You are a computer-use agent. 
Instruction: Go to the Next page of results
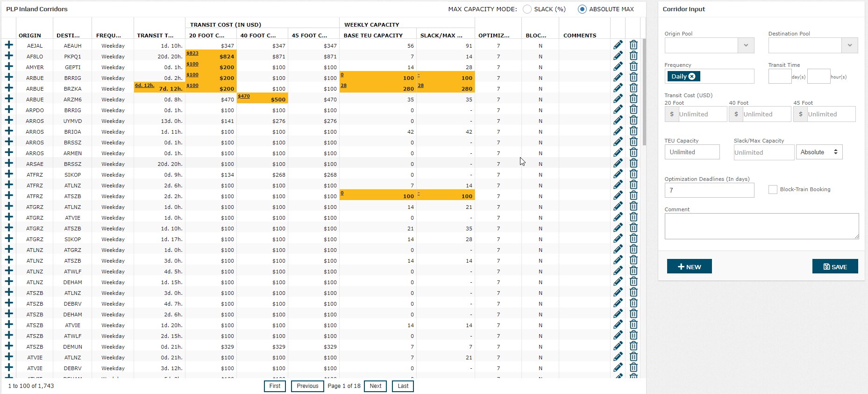375,386
